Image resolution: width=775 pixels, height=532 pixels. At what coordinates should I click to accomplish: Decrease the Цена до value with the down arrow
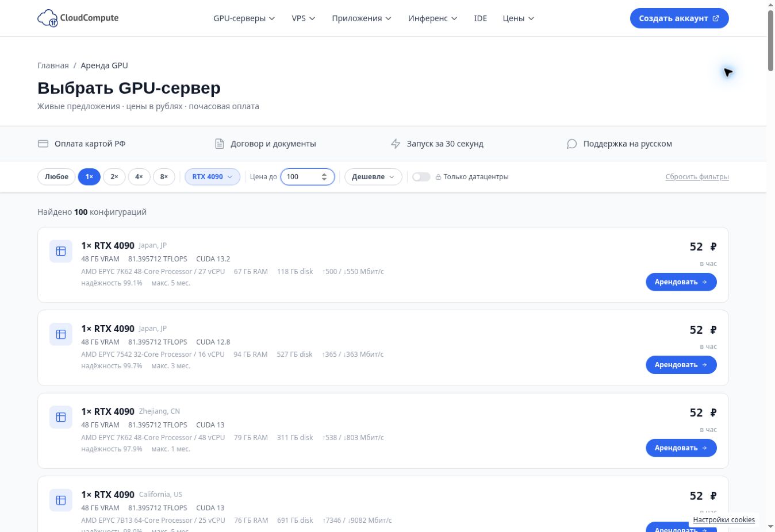[x=324, y=180]
